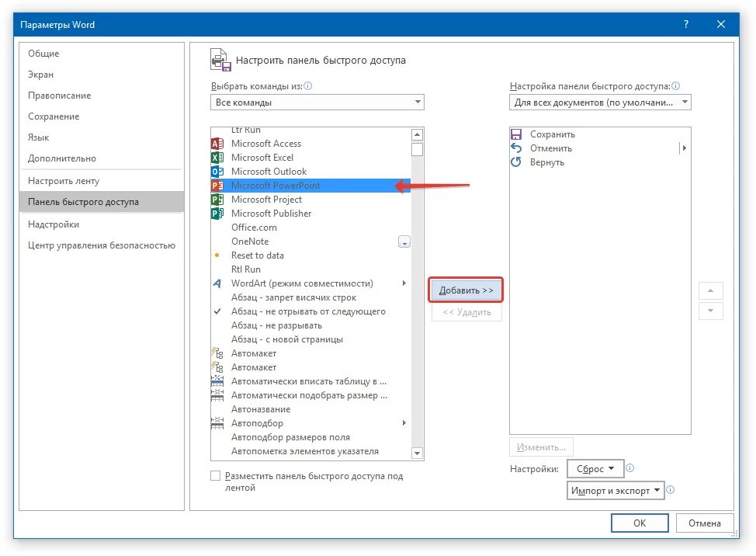The height and width of the screenshot is (556, 756).
Task: Select Панель быстрого доступа category
Action: [102, 202]
